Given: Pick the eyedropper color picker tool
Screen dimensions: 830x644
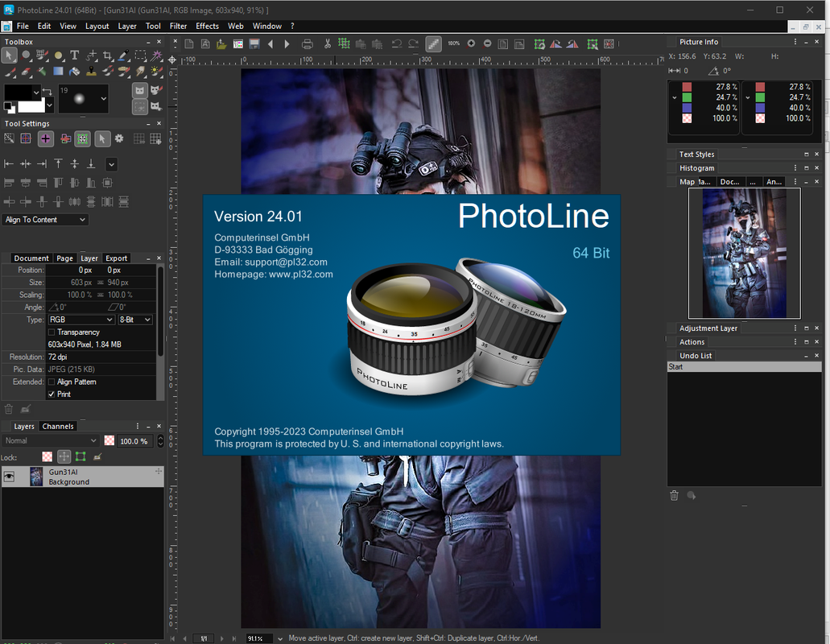Looking at the screenshot, I should click(x=124, y=55).
